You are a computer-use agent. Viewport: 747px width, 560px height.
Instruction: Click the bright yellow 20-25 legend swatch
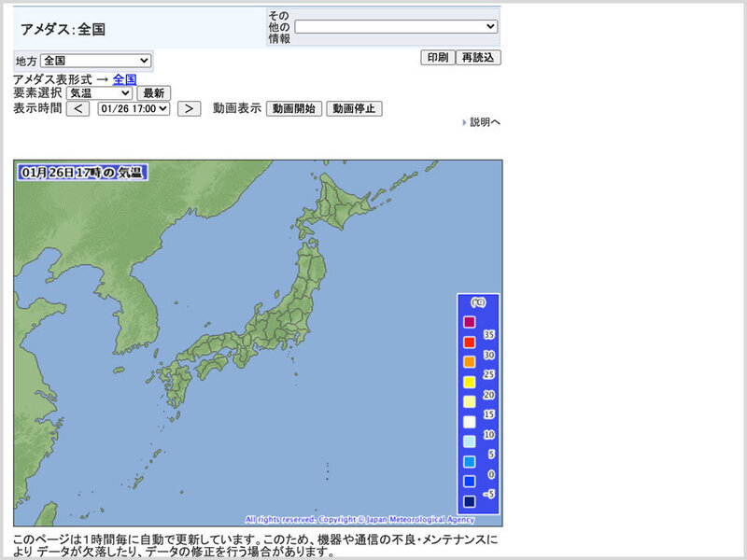470,382
